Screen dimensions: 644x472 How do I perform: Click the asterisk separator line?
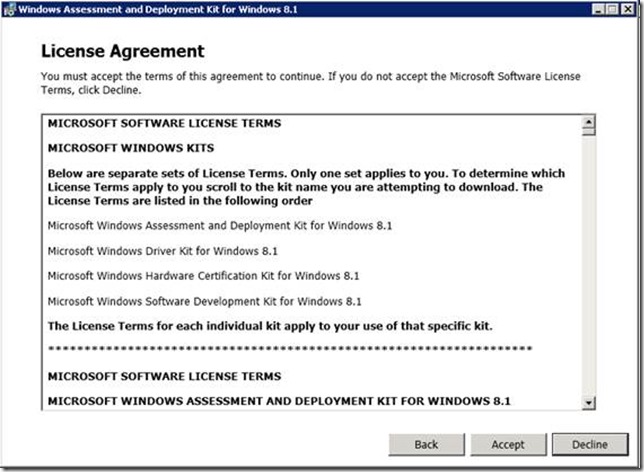(290, 349)
